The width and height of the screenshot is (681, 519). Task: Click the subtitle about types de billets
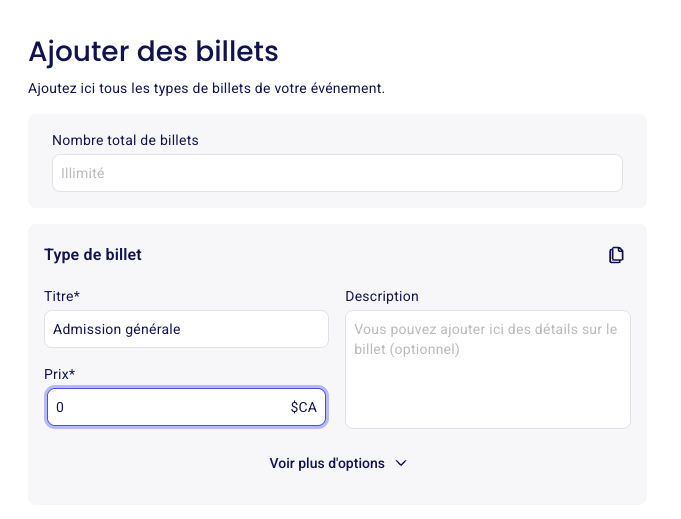pyautogui.click(x=206, y=88)
